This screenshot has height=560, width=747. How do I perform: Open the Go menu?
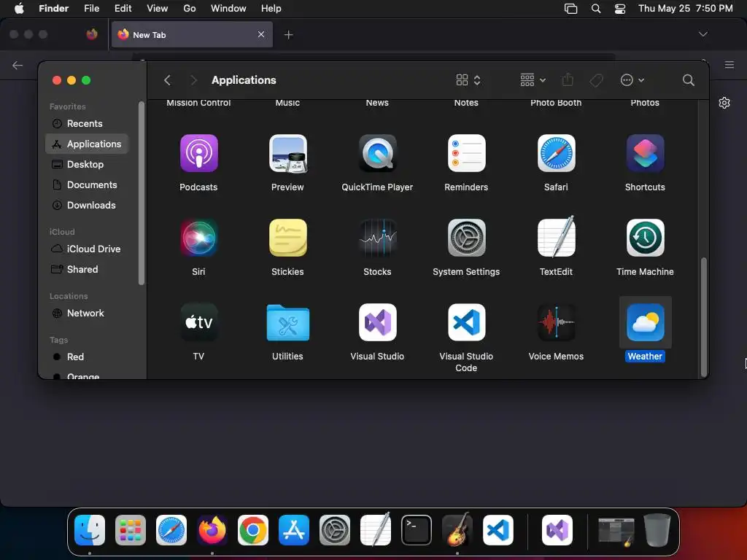coord(190,9)
